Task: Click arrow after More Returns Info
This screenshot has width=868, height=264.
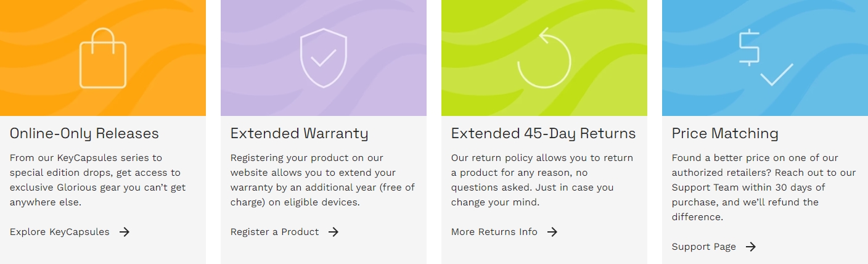Action: tap(552, 232)
